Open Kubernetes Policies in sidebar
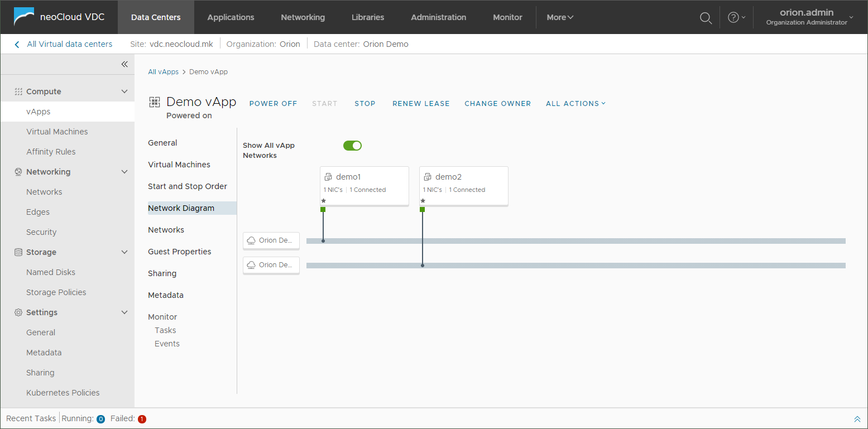Screen dimensions: 868x429 point(63,393)
